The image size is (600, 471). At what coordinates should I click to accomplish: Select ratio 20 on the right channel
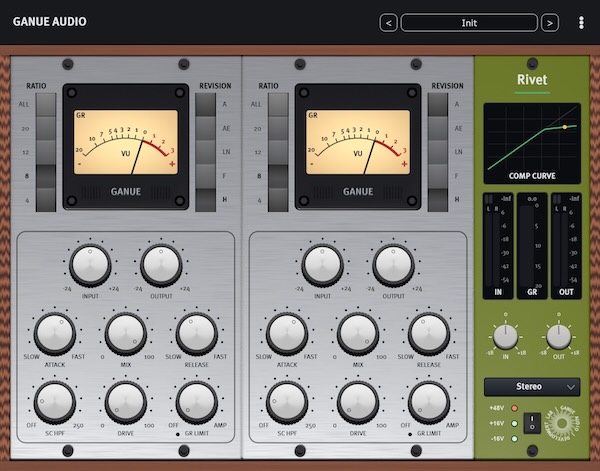click(x=278, y=129)
